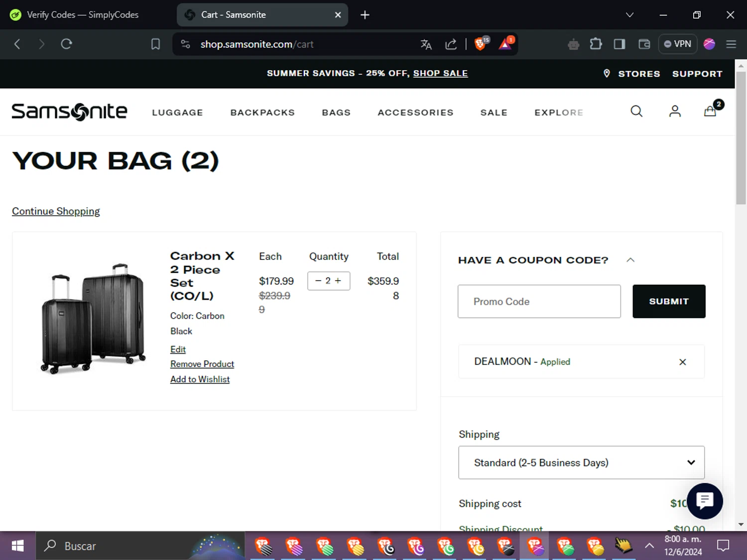Click the Carbon X luggage thumbnail
The width and height of the screenshot is (747, 560).
(93, 319)
